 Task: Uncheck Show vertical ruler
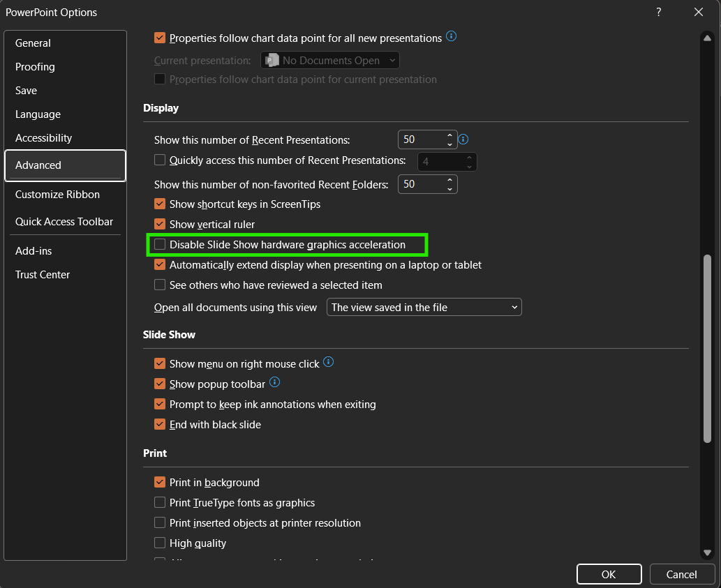(160, 224)
